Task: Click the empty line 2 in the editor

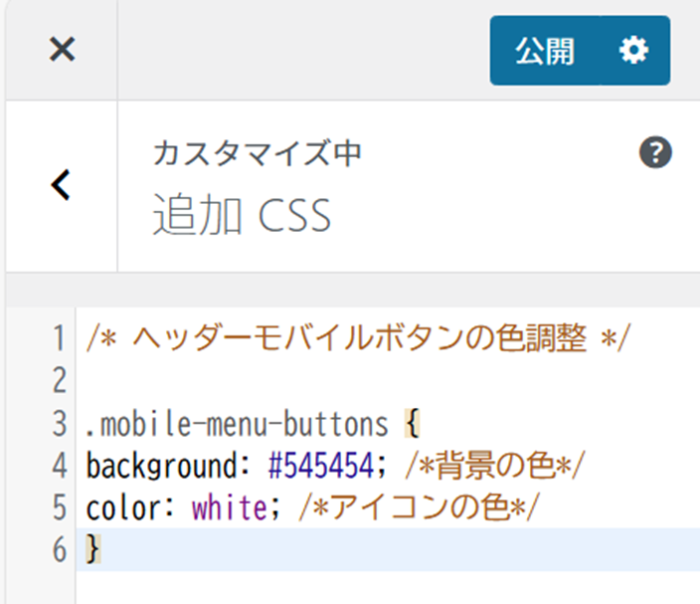Action: tap(298, 381)
